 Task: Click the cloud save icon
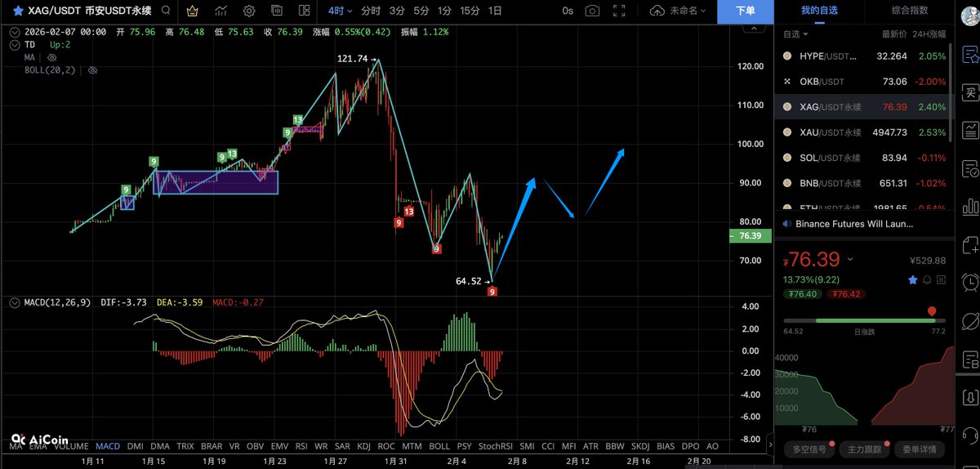pos(657,11)
